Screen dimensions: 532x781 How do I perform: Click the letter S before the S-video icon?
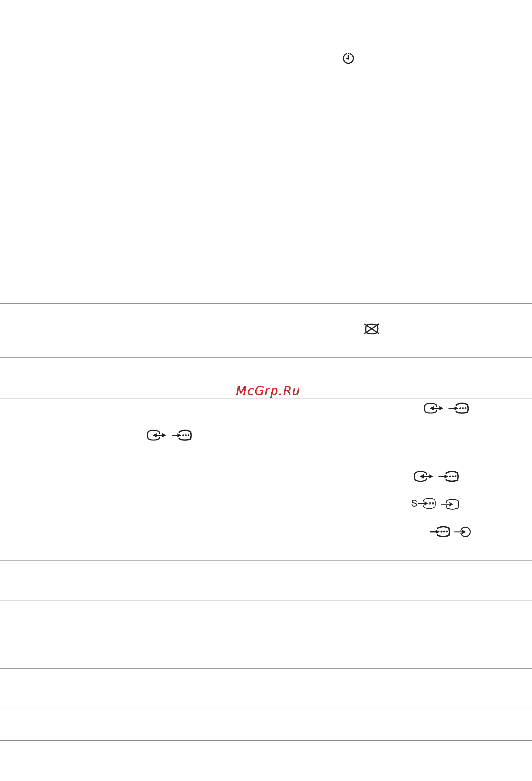pos(414,503)
